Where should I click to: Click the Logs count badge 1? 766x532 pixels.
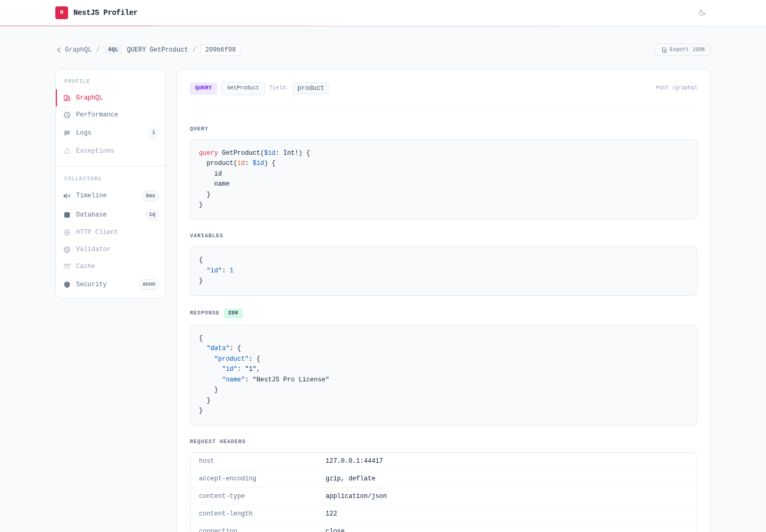point(154,133)
